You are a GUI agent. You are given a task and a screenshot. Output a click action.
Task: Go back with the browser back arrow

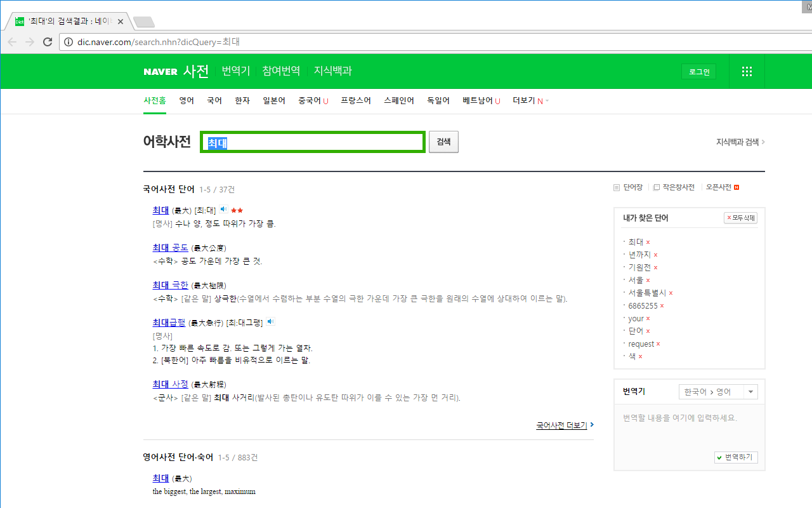point(12,42)
